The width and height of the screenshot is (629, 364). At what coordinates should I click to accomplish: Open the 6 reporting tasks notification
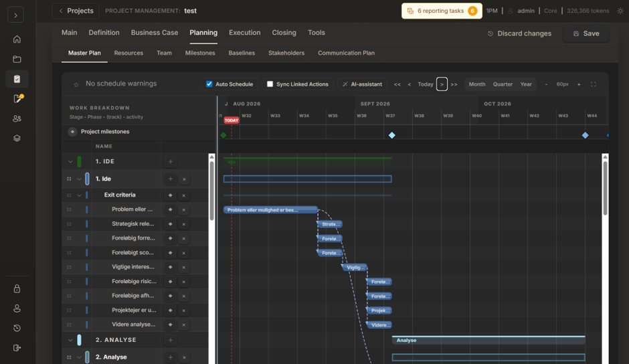[x=442, y=11]
